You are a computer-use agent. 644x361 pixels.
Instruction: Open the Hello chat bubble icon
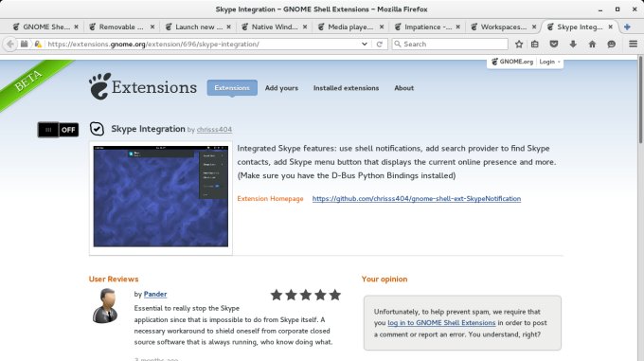(x=611, y=44)
